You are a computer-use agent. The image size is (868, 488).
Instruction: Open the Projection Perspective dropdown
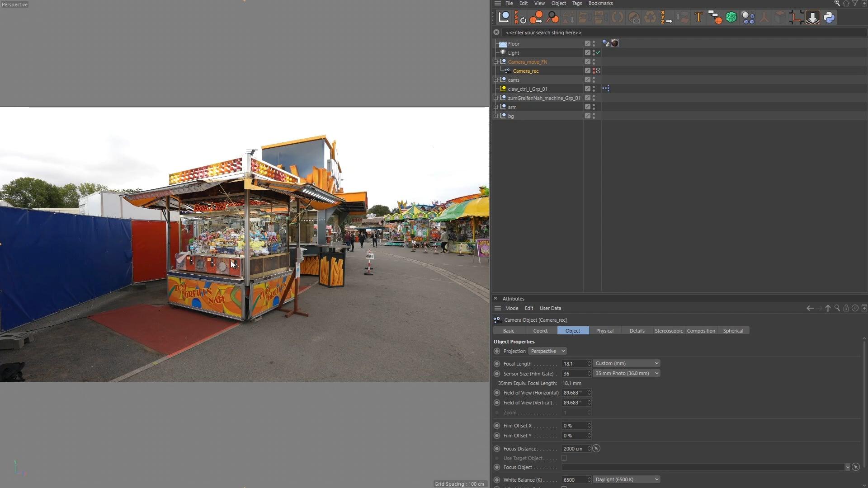547,351
